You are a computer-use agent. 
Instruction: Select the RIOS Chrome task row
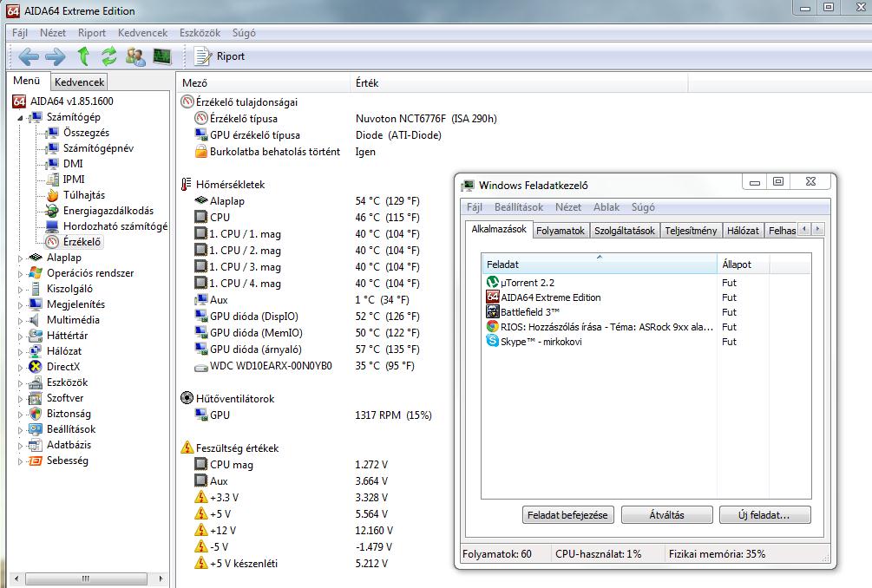coord(646,327)
